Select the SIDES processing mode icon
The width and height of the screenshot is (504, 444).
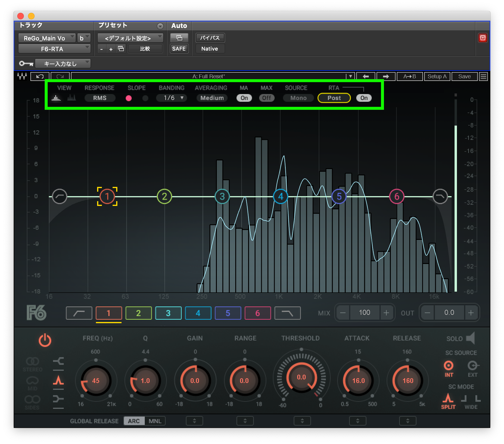click(33, 399)
